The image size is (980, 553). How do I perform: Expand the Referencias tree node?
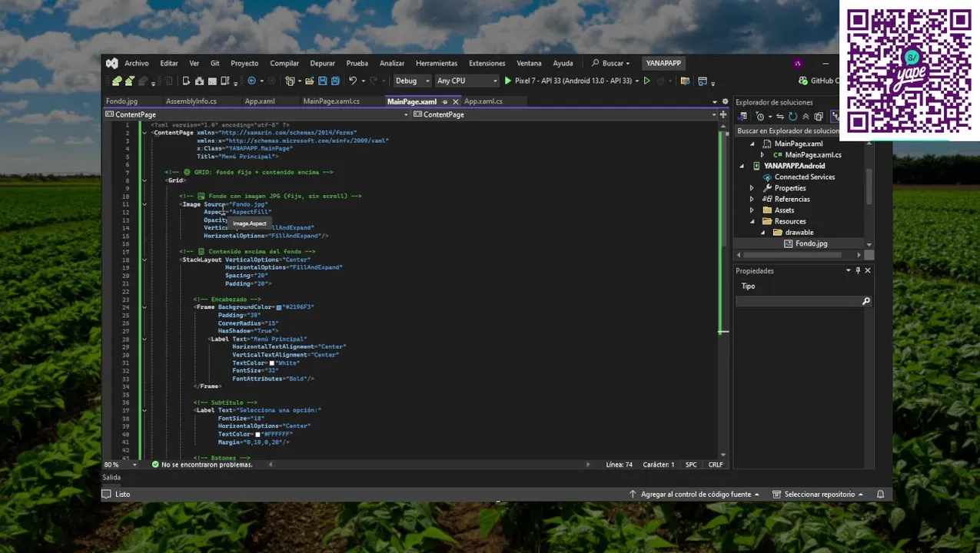coord(752,199)
